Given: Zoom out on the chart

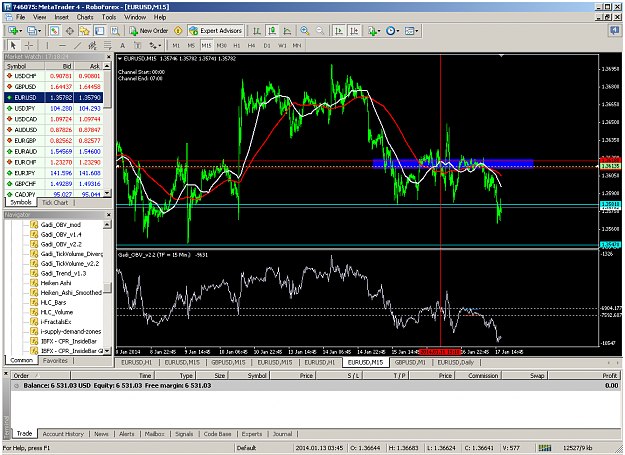Looking at the screenshot, I should coord(320,31).
